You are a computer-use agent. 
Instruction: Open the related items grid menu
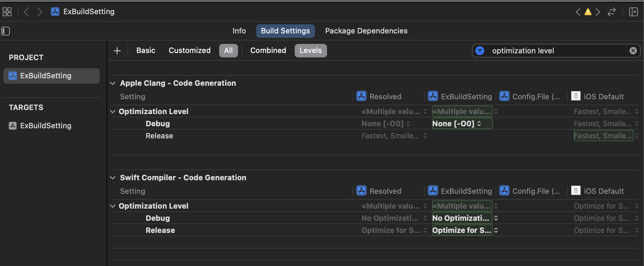[7, 12]
